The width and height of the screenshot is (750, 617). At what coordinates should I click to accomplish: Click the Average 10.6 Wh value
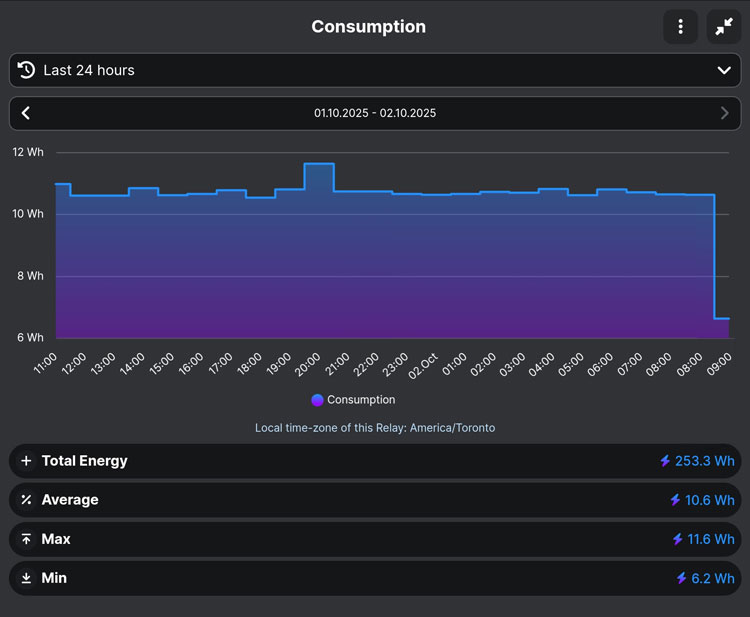pos(710,500)
